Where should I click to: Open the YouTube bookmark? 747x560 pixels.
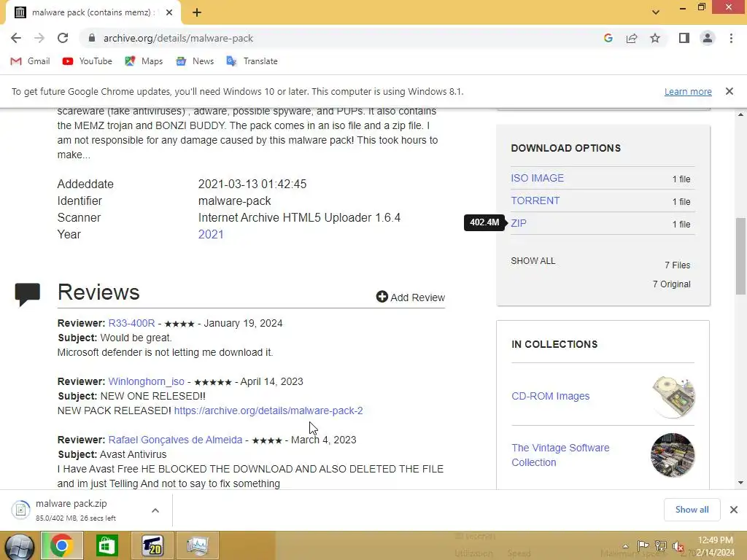tap(88, 61)
